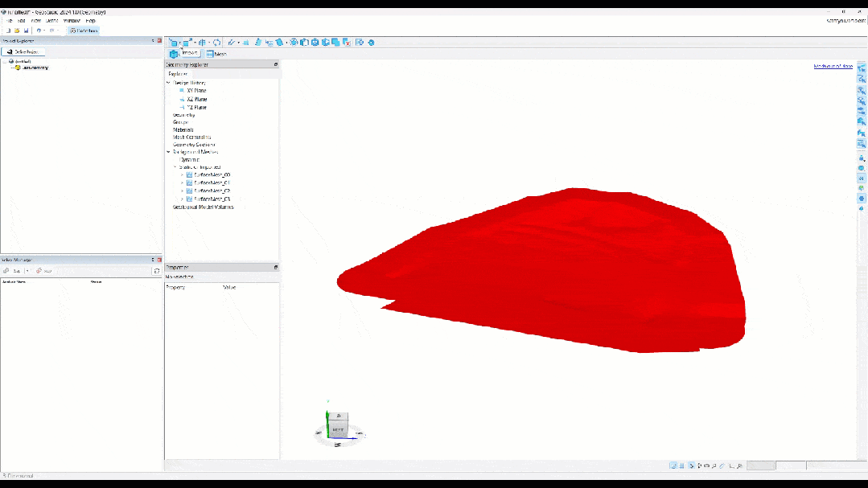868x488 pixels.
Task: Click the refresh icon in Solver Manager
Action: click(156, 271)
